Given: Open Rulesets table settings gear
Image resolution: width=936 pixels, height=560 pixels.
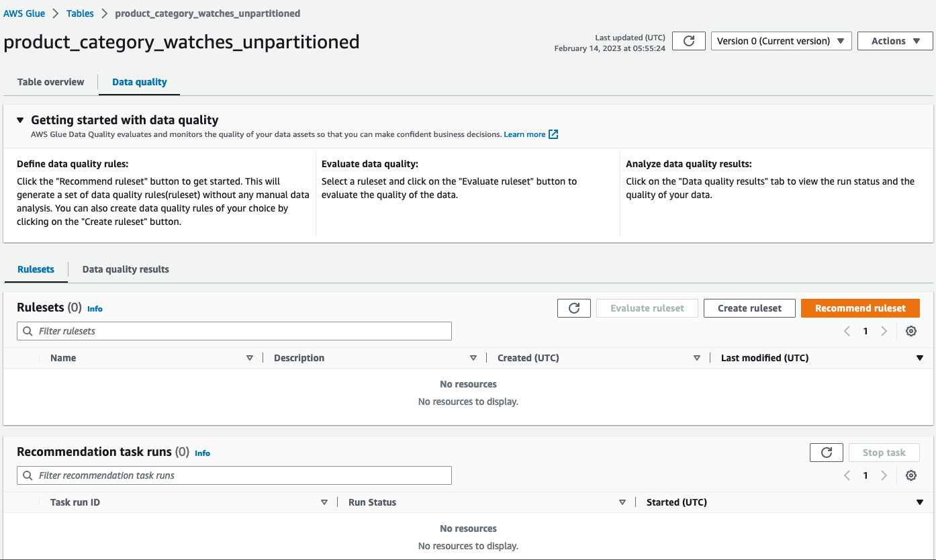Looking at the screenshot, I should tap(911, 331).
